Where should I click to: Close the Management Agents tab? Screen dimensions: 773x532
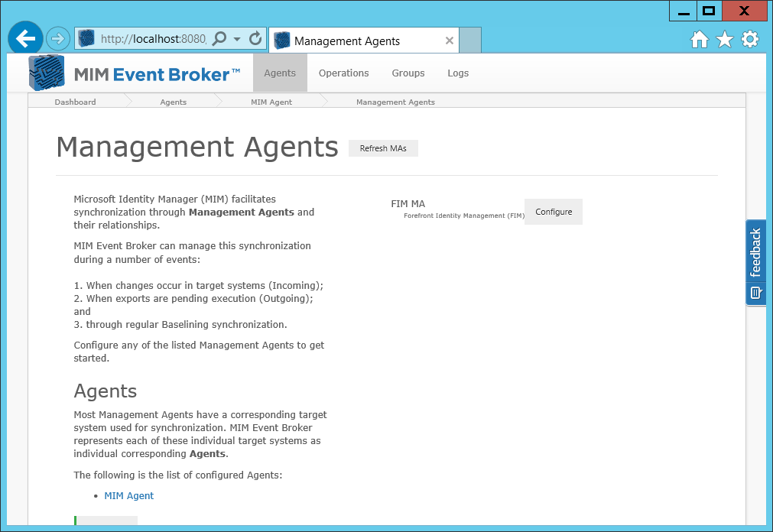(x=449, y=41)
